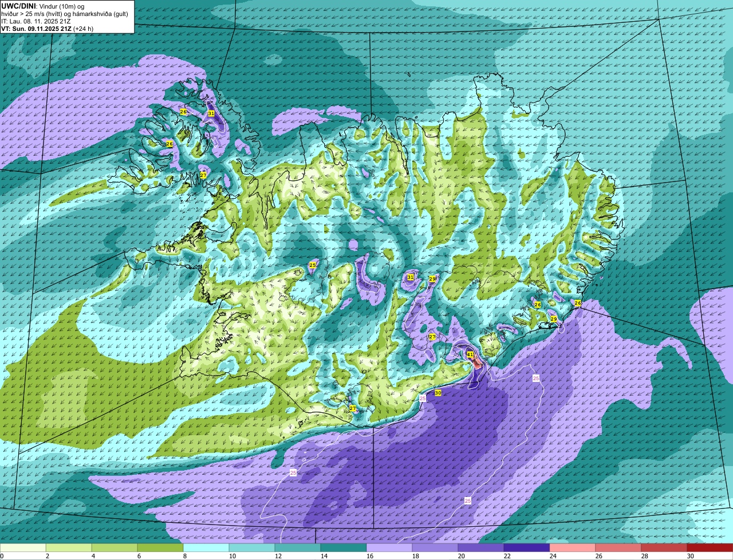Click the yellow 41 peak gust label
733x560 pixels.
(470, 354)
